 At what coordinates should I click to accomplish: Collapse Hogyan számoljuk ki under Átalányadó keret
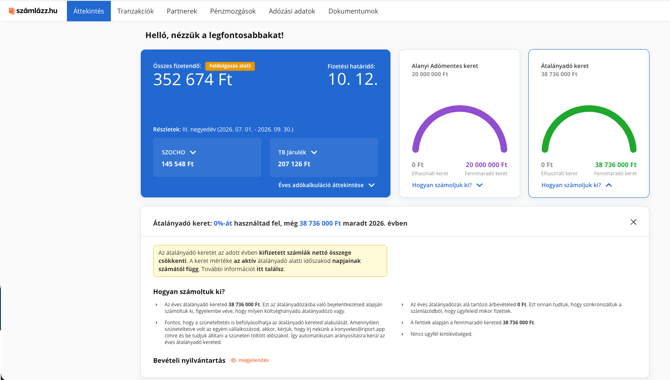point(576,185)
